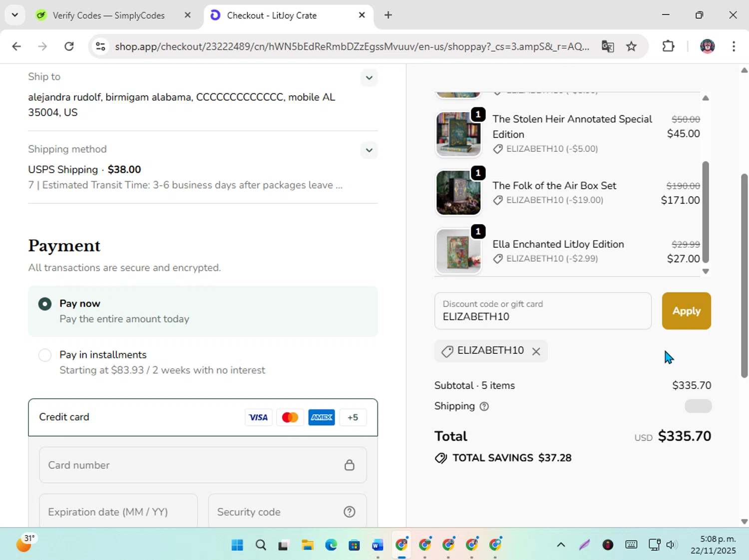Viewport: 749px width, 560px height.
Task: Close the Checkout LitJoy Crate tab
Action: [362, 15]
